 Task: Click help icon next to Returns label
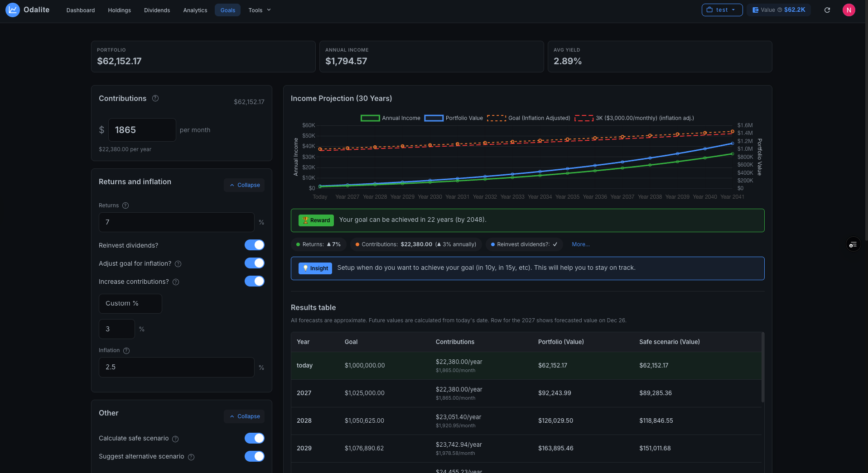click(x=125, y=205)
